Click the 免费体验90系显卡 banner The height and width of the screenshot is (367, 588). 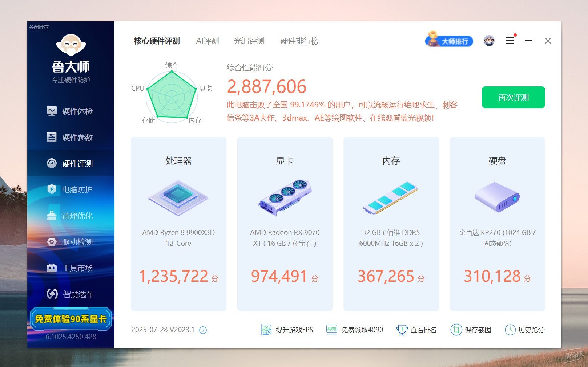click(71, 319)
